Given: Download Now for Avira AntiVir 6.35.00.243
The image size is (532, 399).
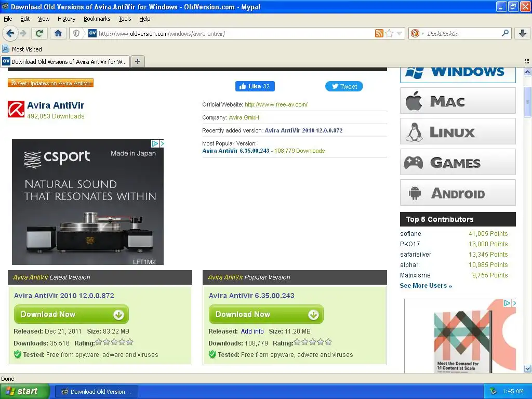Looking at the screenshot, I should pyautogui.click(x=266, y=314).
